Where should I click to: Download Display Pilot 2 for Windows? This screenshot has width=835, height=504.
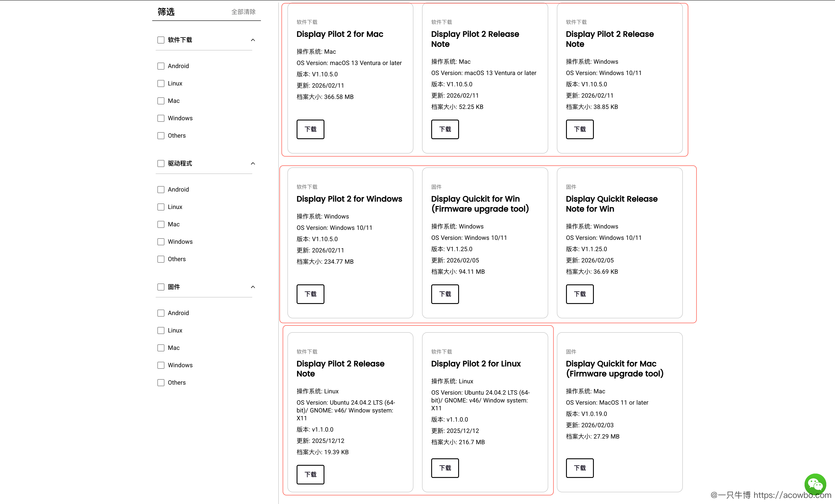tap(310, 294)
